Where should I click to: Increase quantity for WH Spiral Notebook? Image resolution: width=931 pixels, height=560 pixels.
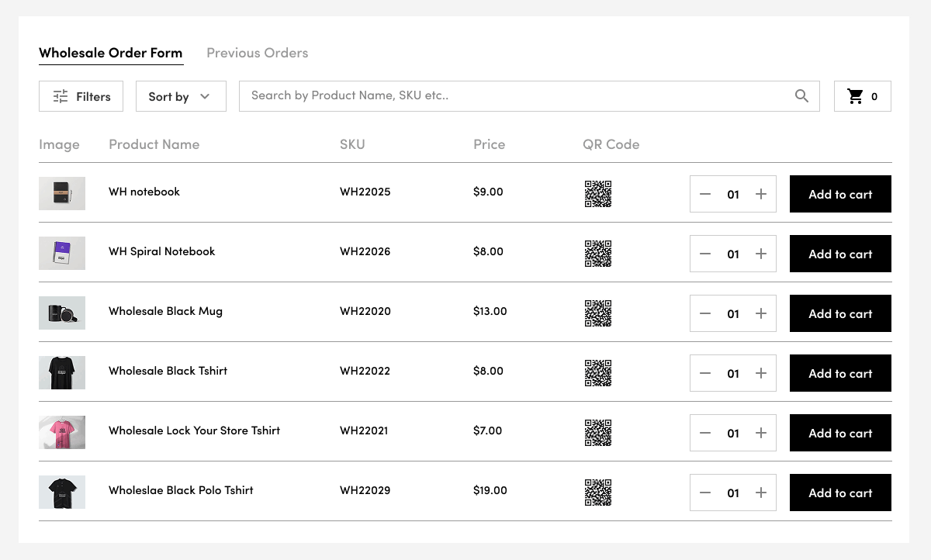tap(760, 254)
